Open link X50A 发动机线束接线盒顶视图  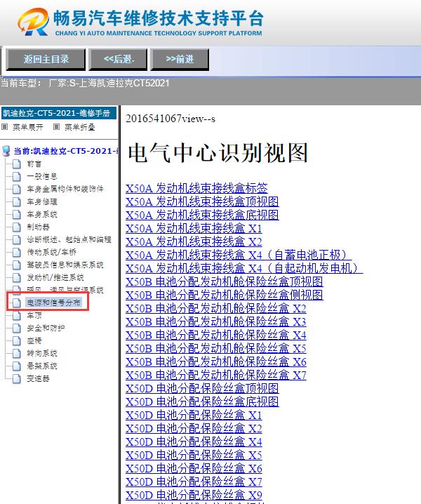point(202,201)
